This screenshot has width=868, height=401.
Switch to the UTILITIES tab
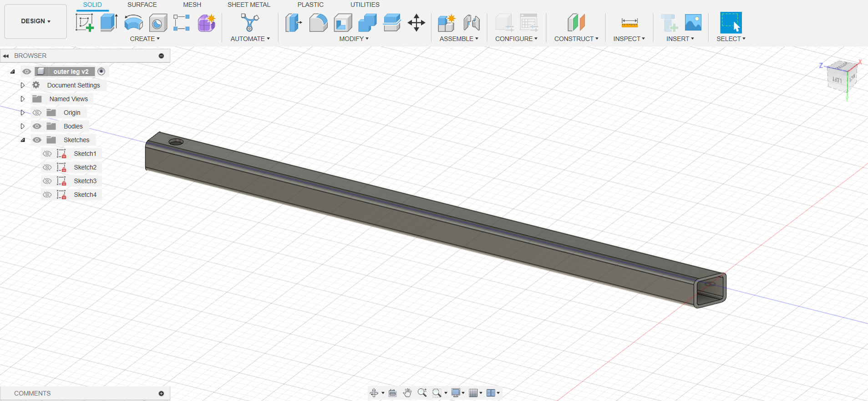(x=365, y=5)
